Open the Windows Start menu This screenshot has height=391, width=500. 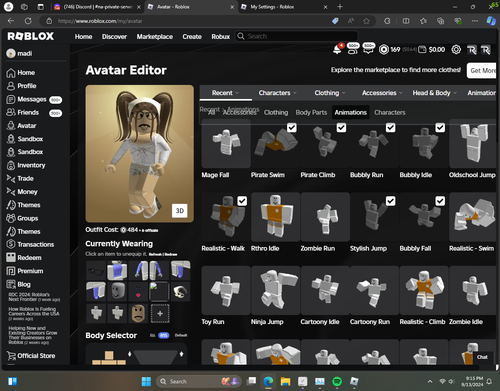pos(146,381)
